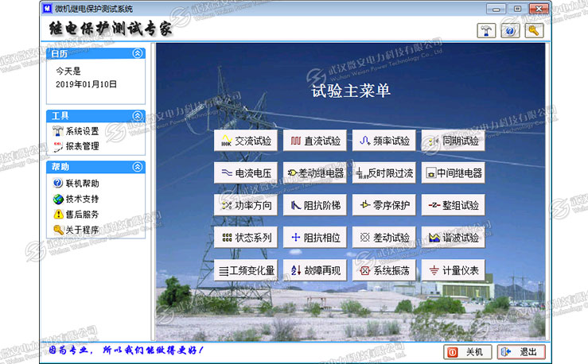Image resolution: width=588 pixels, height=364 pixels.
Task: Open the 状态系列 state sequence module
Action: click(x=246, y=238)
